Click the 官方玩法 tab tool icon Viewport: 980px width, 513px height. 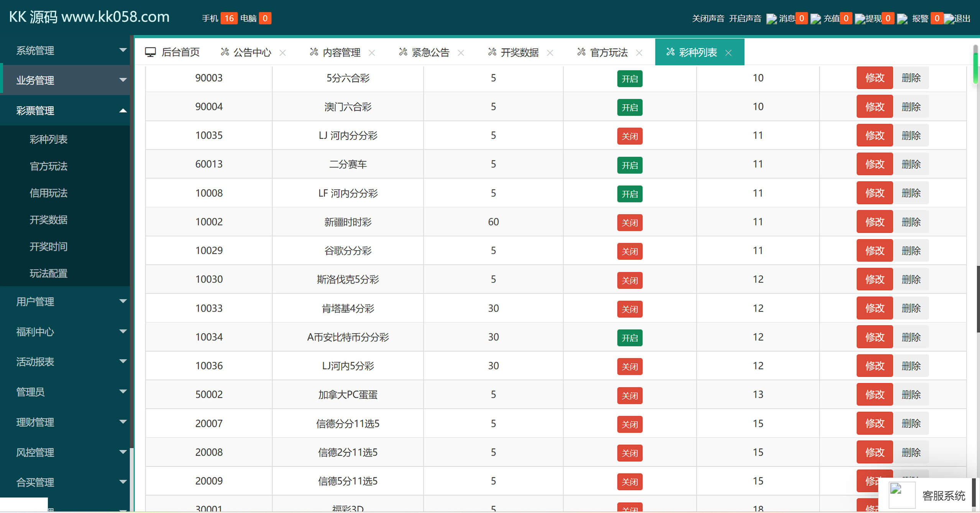(x=581, y=52)
